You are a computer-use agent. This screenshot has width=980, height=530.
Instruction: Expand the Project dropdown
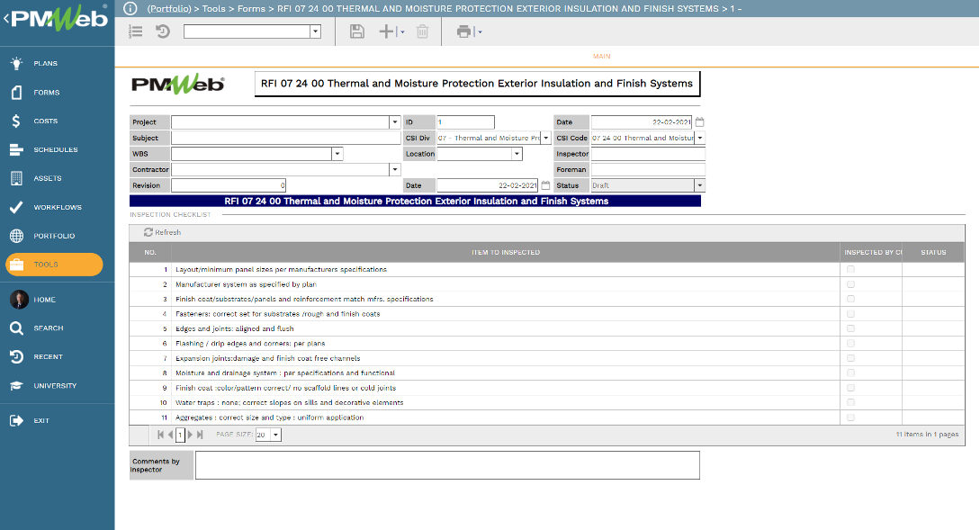[x=395, y=121]
